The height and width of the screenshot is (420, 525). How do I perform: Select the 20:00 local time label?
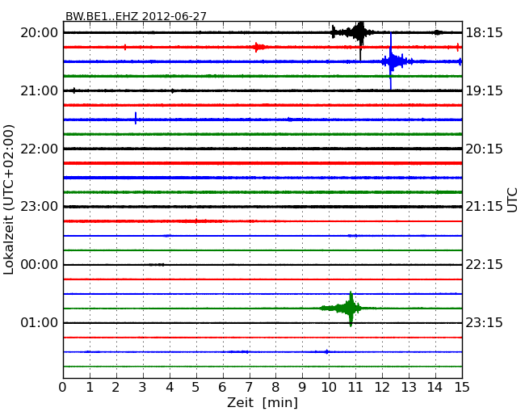click(40, 33)
